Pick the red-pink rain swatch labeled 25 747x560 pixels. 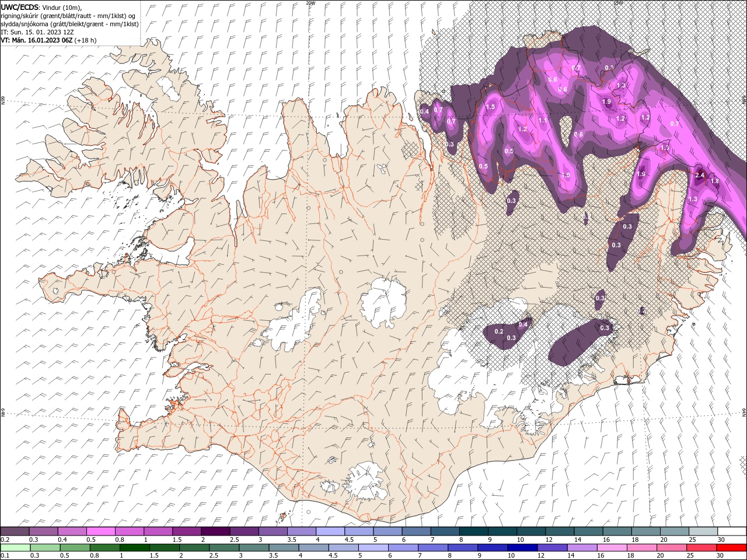click(701, 548)
